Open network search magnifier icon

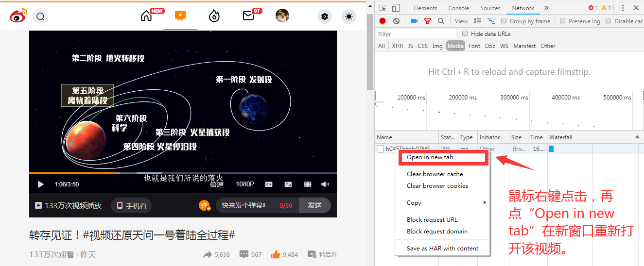tap(441, 21)
